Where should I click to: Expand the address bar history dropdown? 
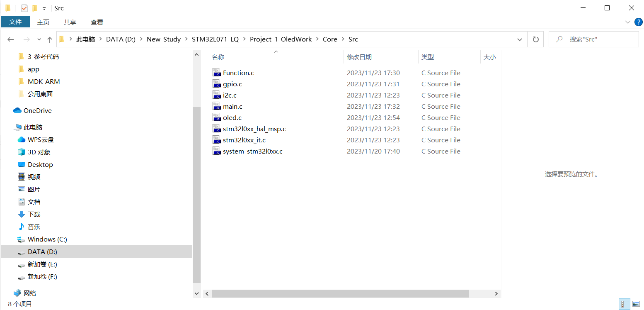[519, 39]
